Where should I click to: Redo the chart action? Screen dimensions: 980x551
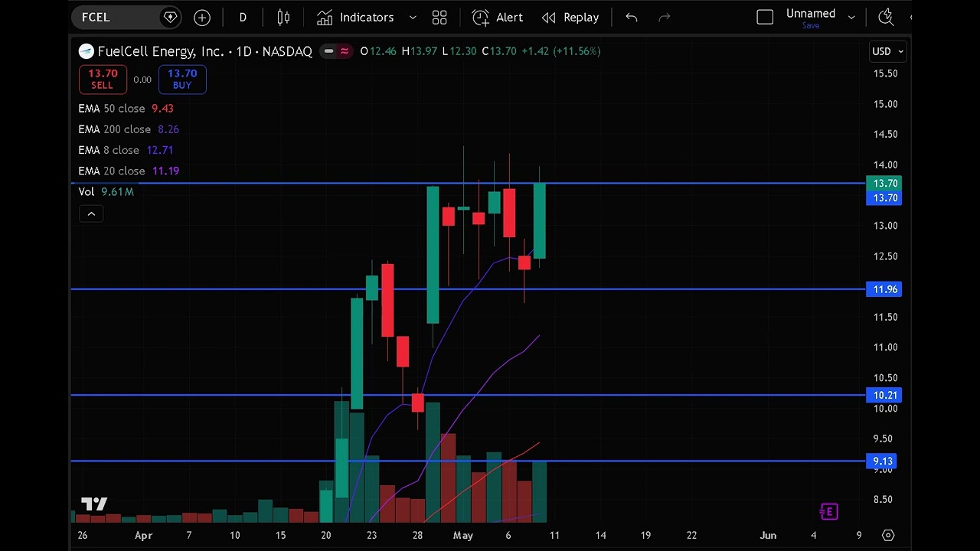pos(665,17)
